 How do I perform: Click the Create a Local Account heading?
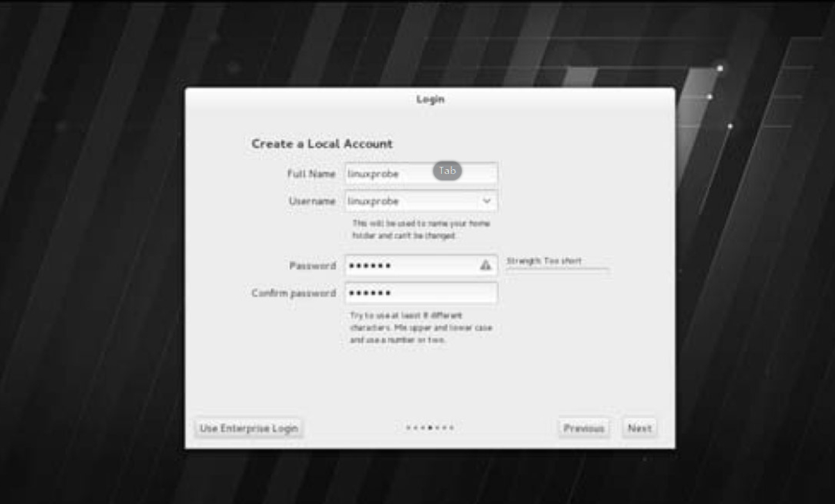pos(322,144)
